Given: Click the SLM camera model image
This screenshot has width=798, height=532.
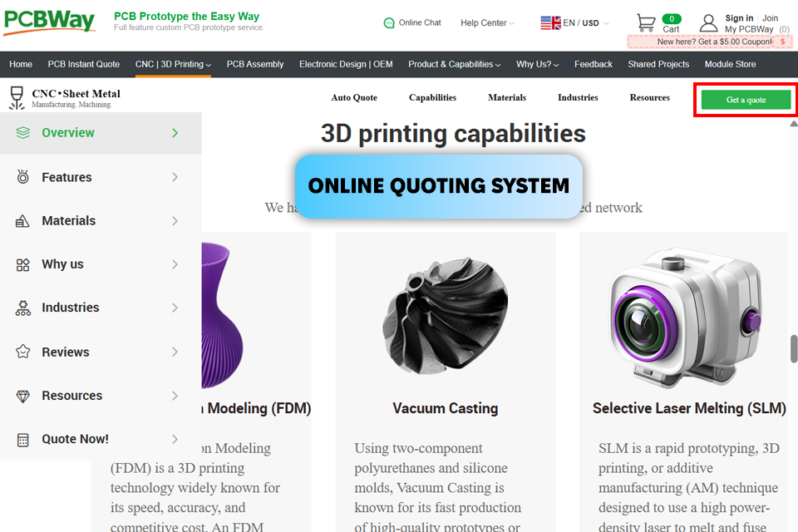Looking at the screenshot, I should [687, 318].
